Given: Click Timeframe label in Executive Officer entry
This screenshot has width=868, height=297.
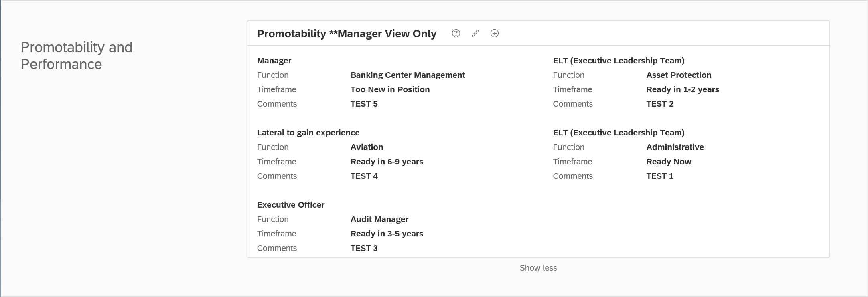Looking at the screenshot, I should [x=277, y=234].
